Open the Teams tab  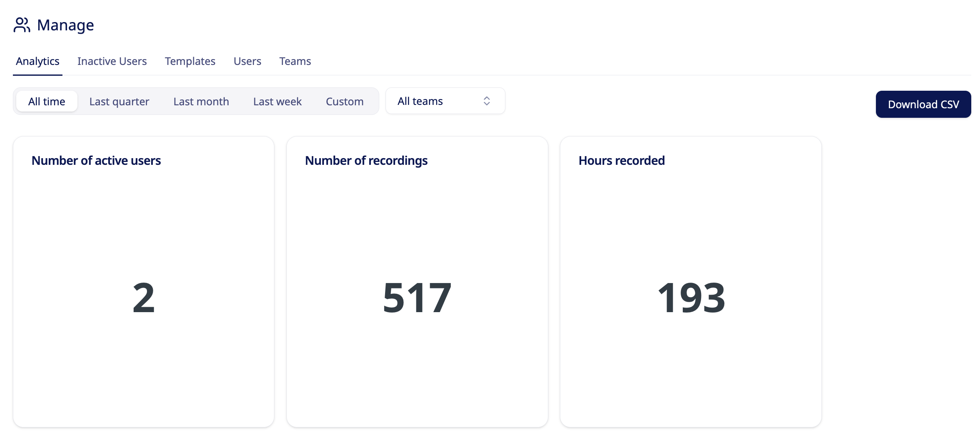coord(295,61)
